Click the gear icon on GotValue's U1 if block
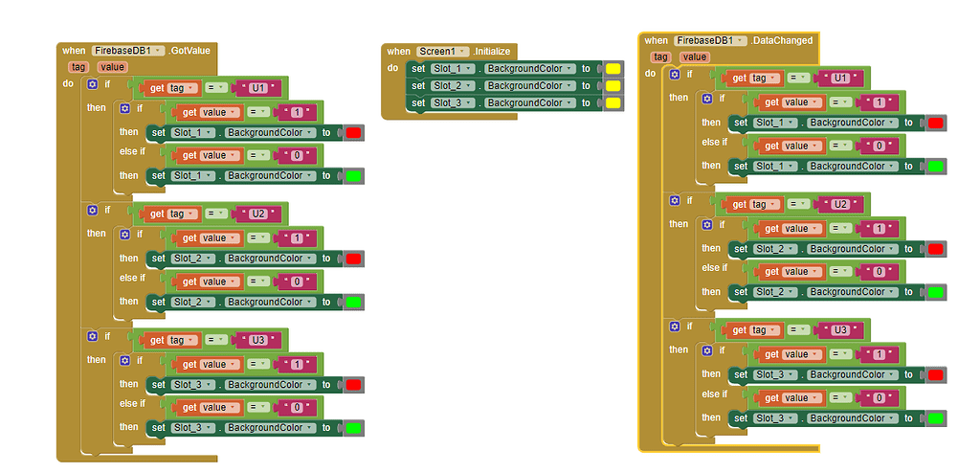This screenshot has width=980, height=473. pyautogui.click(x=93, y=84)
